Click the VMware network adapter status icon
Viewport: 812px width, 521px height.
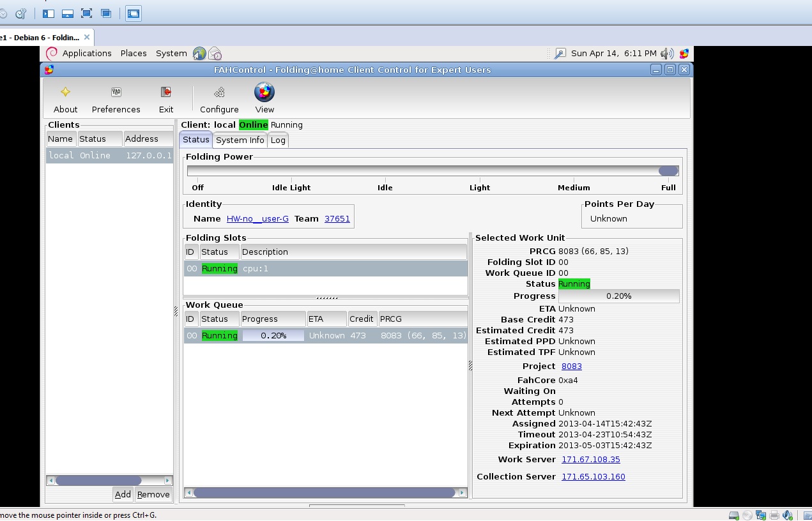point(761,515)
